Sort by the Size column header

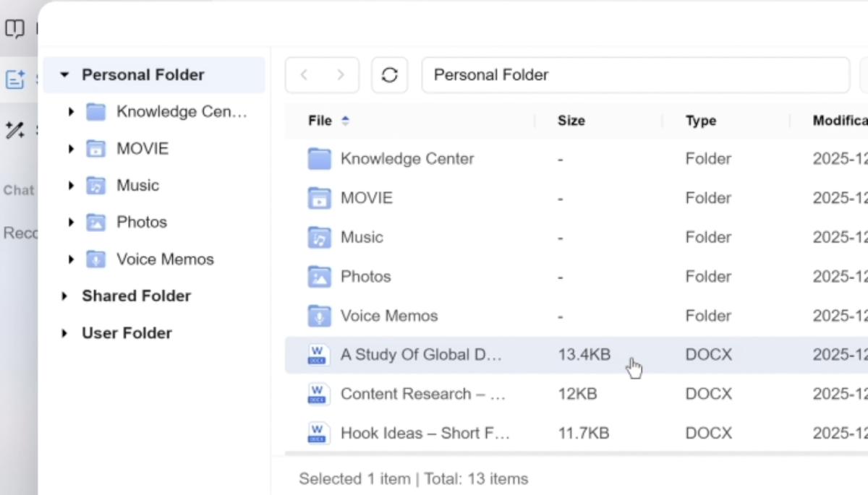(x=571, y=121)
